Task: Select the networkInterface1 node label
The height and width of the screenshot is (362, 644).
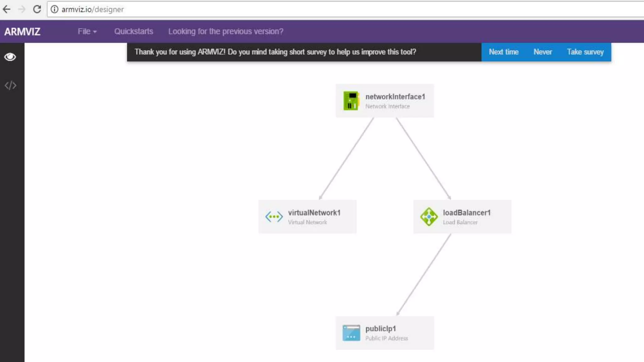Action: pos(395,97)
